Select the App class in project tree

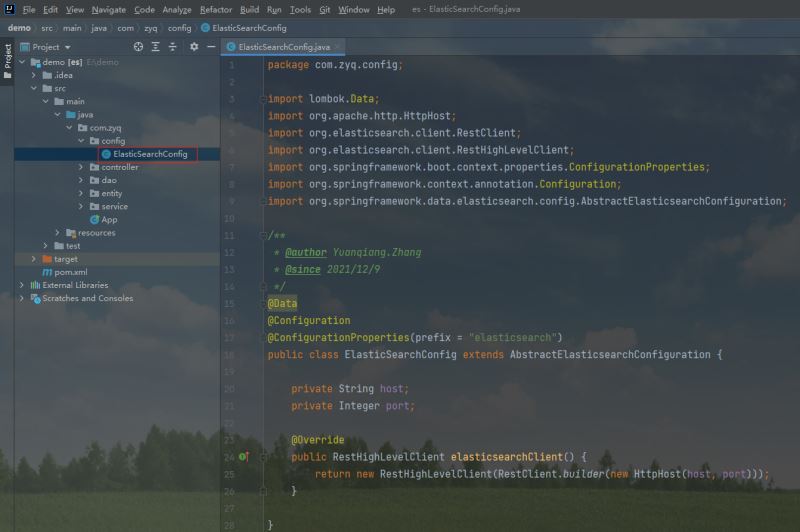(109, 219)
